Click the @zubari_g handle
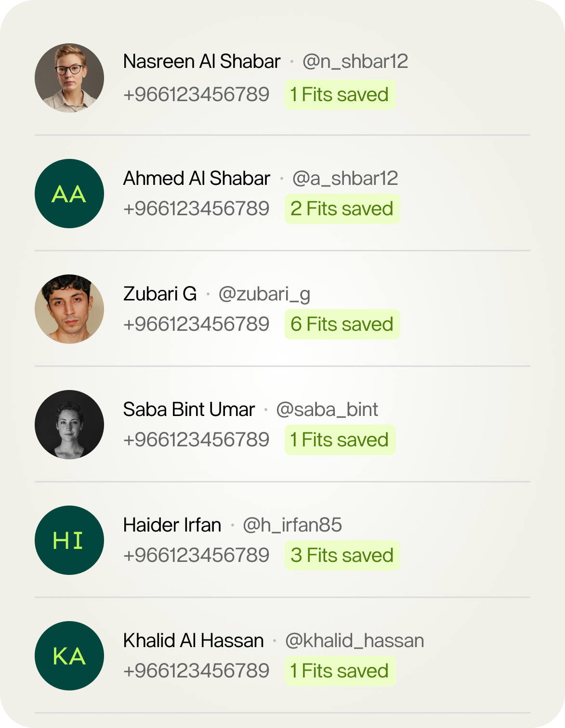565x728 pixels. [264, 294]
